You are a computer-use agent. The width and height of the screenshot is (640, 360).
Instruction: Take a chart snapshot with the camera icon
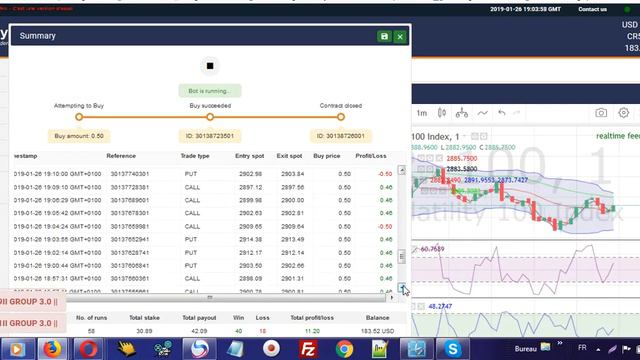point(601,113)
